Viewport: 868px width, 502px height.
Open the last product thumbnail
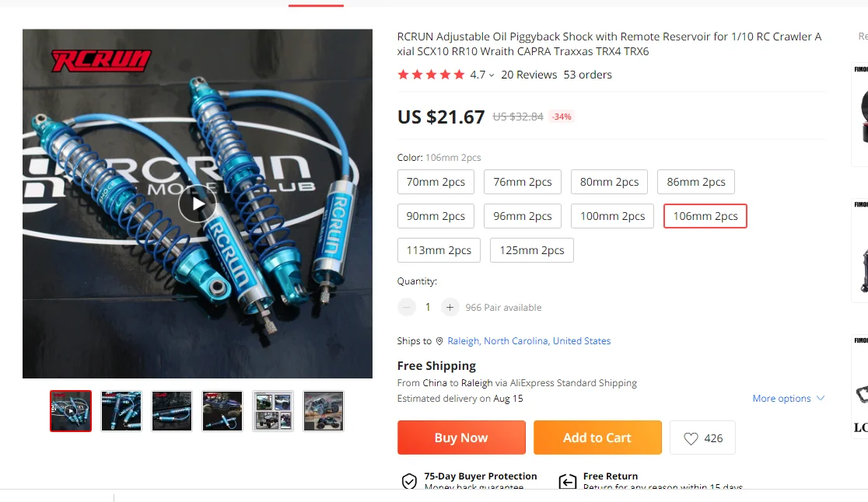[323, 411]
